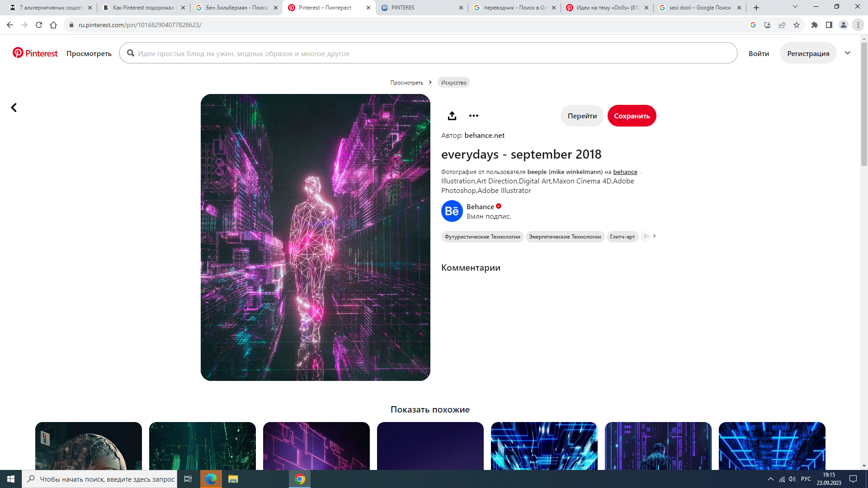Open the main neon figure pin image
Image resolution: width=868 pixels, height=488 pixels.
point(315,237)
